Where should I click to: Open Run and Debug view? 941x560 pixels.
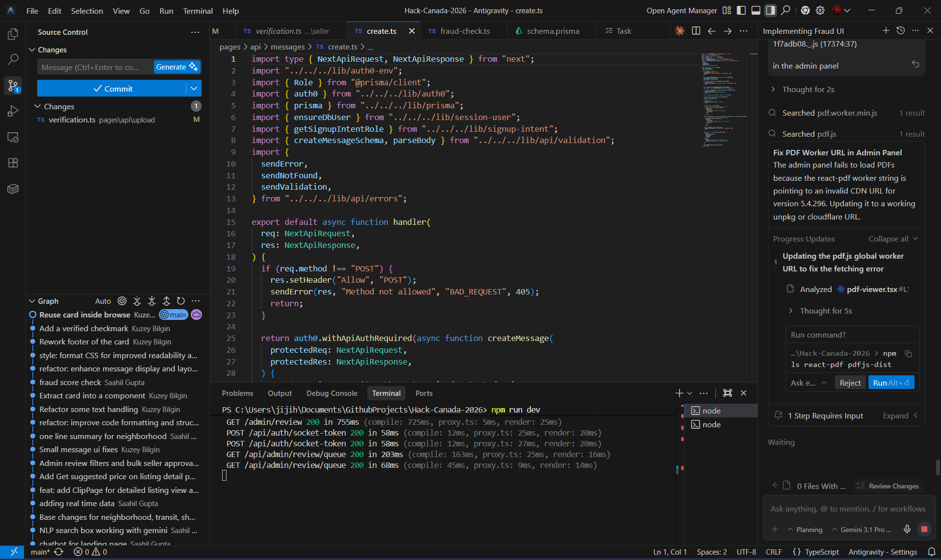coord(13,111)
